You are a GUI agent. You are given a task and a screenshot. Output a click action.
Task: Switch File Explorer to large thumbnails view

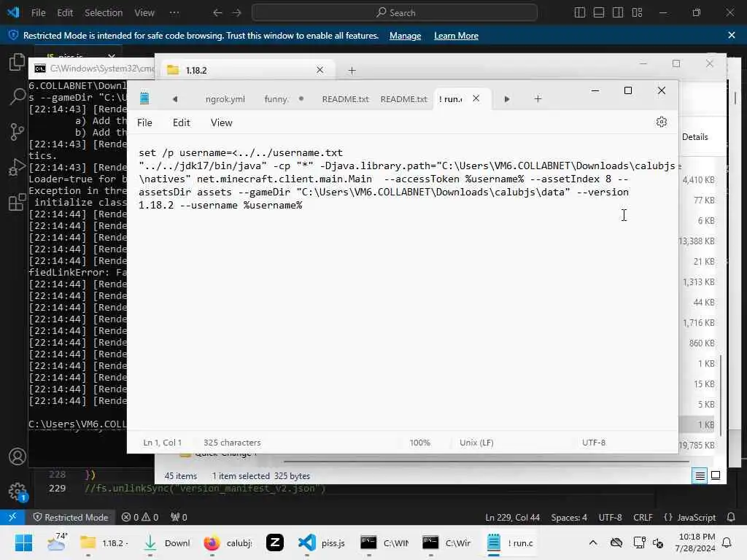point(716,475)
